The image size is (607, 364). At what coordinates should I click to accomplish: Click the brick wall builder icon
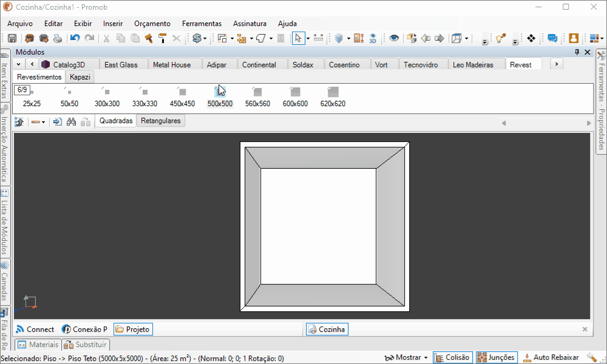click(x=242, y=38)
